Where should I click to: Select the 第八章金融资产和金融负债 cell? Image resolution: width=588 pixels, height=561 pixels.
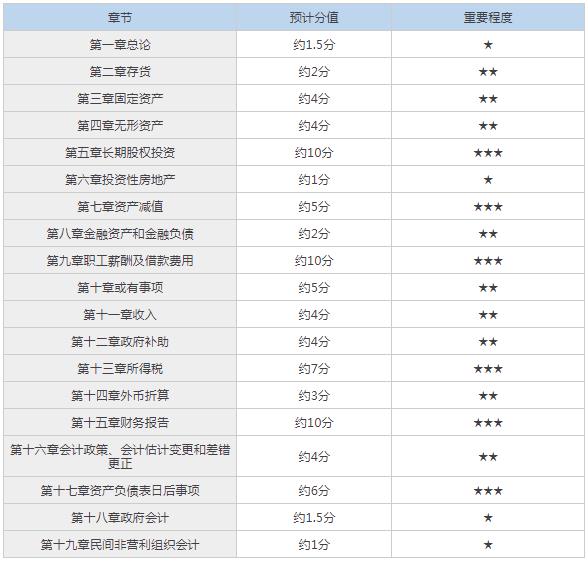[x=120, y=234]
